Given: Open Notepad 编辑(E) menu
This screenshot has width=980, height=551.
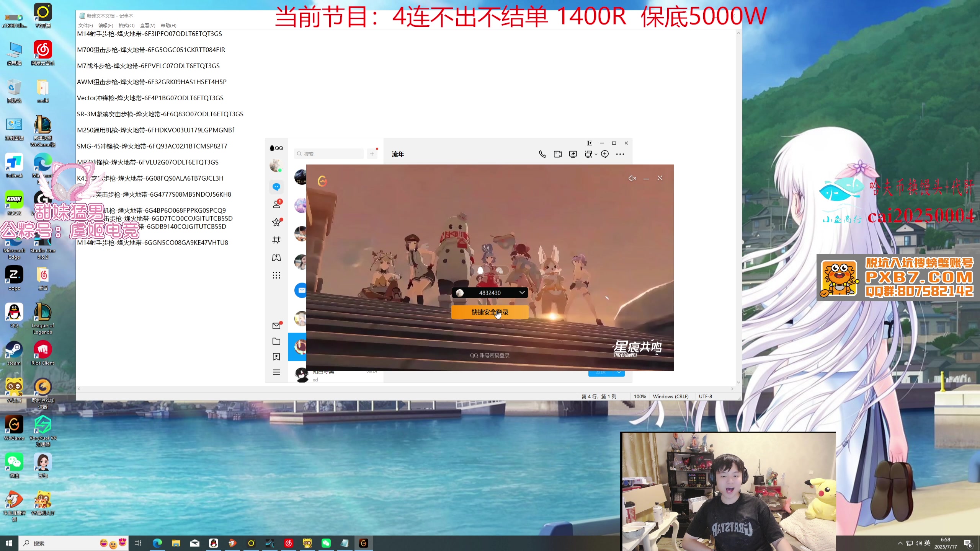Looking at the screenshot, I should (106, 25).
